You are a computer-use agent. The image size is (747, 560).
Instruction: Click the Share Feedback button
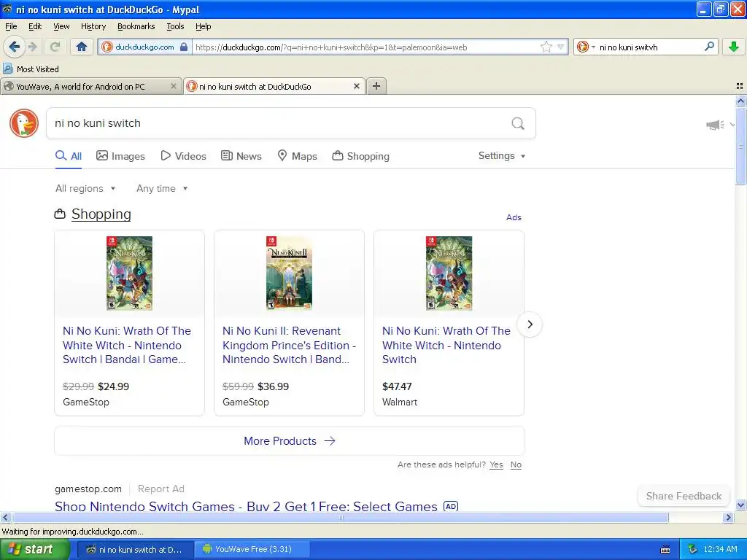pyautogui.click(x=684, y=496)
